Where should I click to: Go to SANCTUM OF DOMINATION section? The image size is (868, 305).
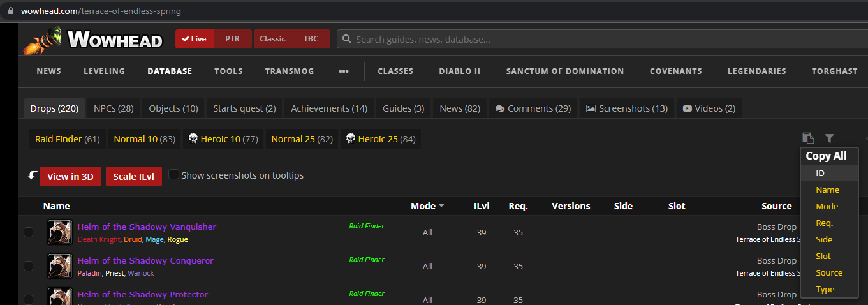[x=565, y=71]
